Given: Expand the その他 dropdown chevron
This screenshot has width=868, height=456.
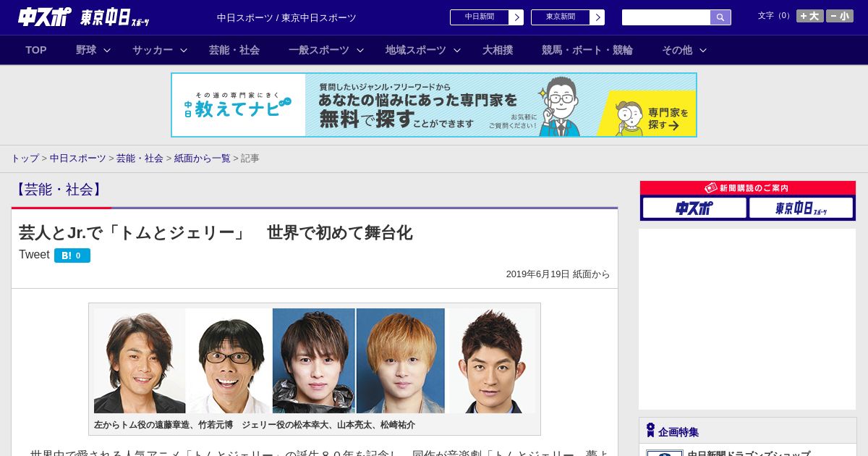Looking at the screenshot, I should 703,50.
